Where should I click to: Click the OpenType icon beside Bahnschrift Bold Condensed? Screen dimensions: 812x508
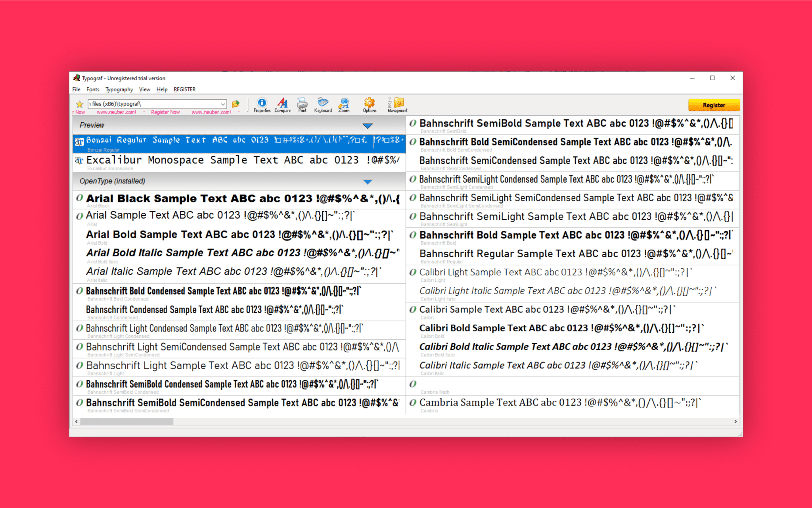pyautogui.click(x=79, y=291)
